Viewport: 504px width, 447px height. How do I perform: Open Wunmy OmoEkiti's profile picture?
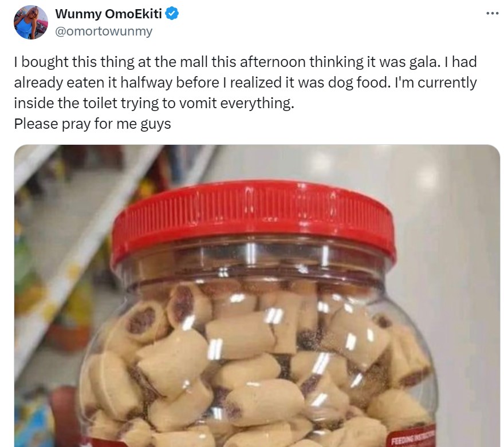[31, 22]
